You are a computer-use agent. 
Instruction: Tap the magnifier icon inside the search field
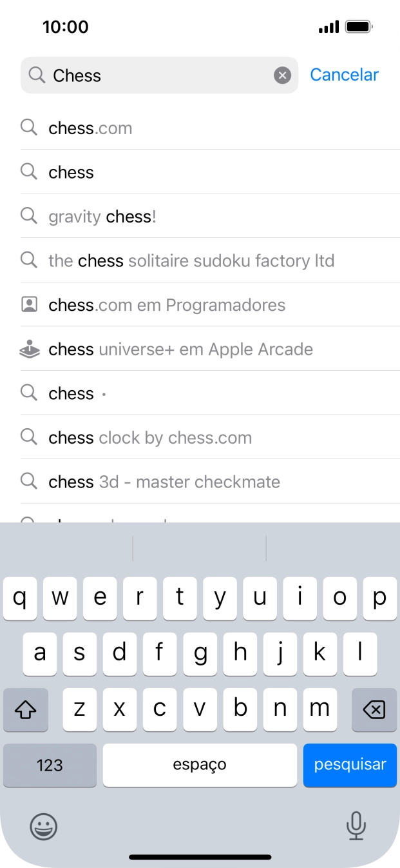[x=37, y=75]
